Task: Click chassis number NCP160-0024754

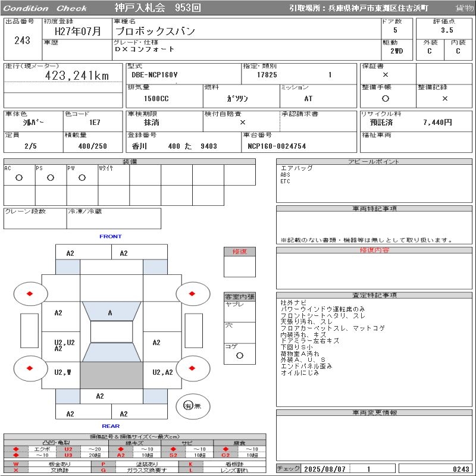Action: (277, 146)
